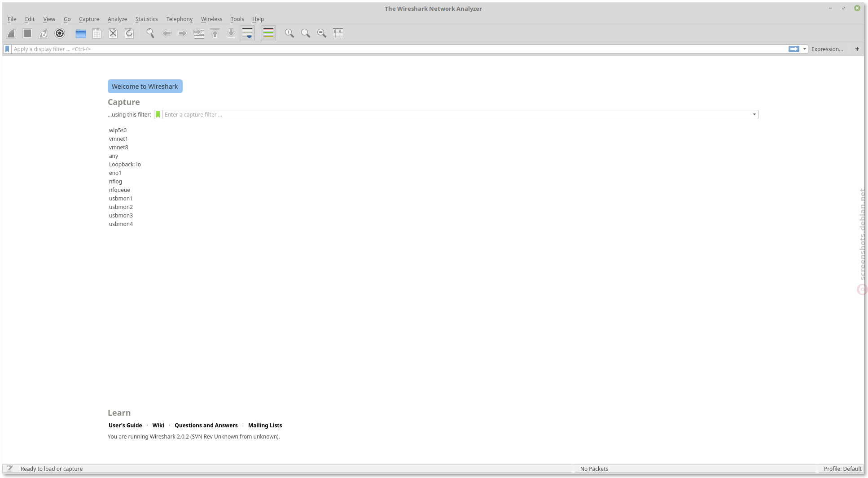This screenshot has height=478, width=868.
Task: Select the usbmon3 interface
Action: [121, 215]
